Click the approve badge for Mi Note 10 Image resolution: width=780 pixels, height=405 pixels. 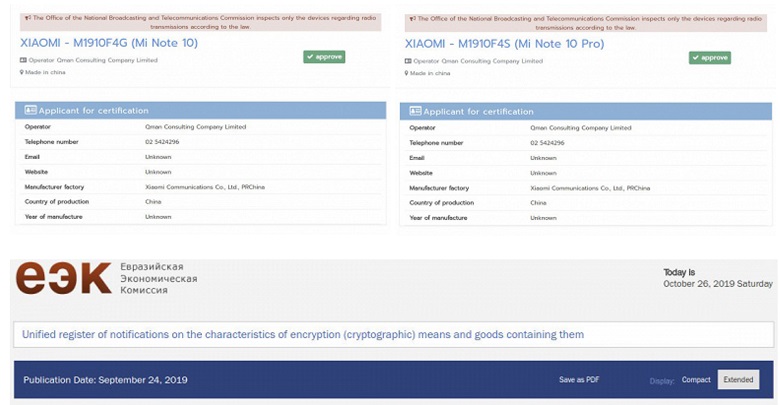click(324, 57)
